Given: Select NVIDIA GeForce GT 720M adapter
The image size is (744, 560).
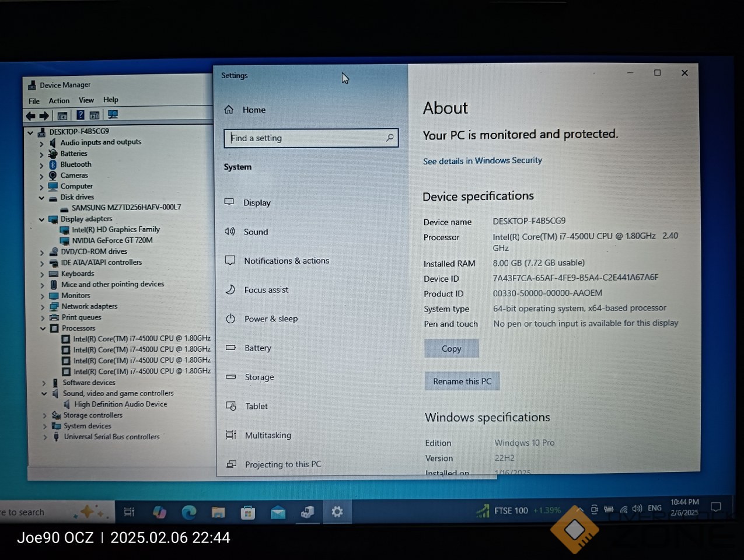Looking at the screenshot, I should pyautogui.click(x=112, y=240).
